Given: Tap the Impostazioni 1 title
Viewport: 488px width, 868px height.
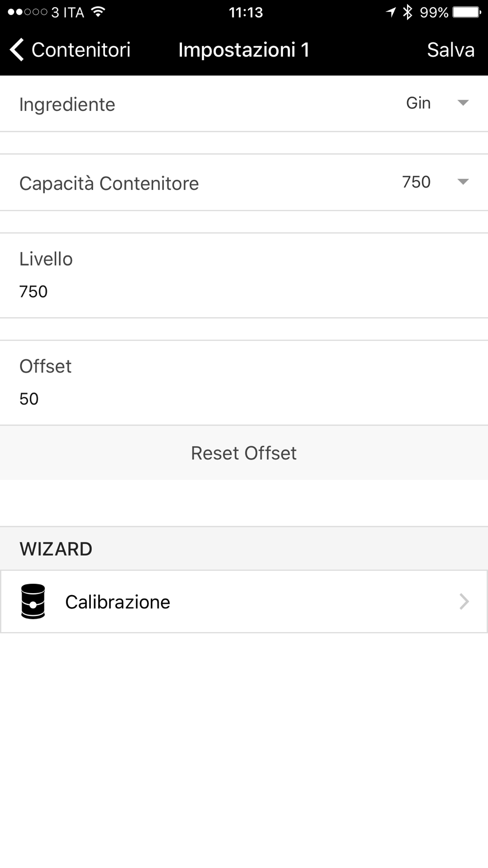Looking at the screenshot, I should click(x=244, y=50).
